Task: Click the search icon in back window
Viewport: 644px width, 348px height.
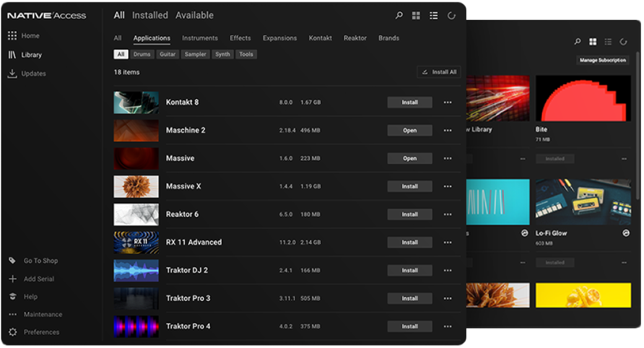Action: [x=578, y=41]
